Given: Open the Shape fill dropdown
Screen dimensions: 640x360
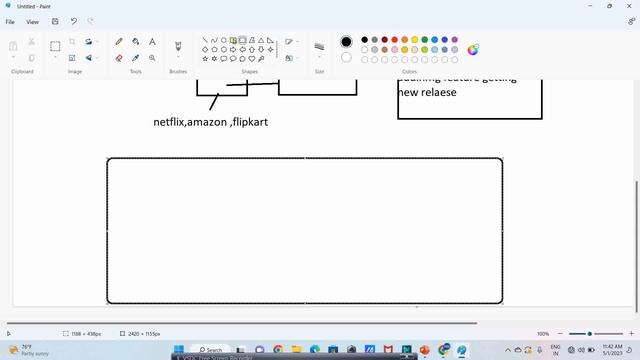Looking at the screenshot, I should [291, 58].
